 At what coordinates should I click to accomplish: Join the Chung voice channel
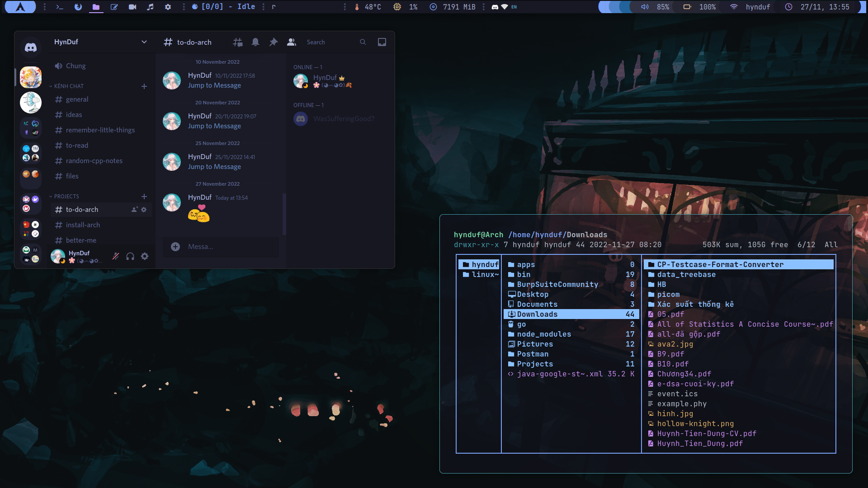click(75, 66)
